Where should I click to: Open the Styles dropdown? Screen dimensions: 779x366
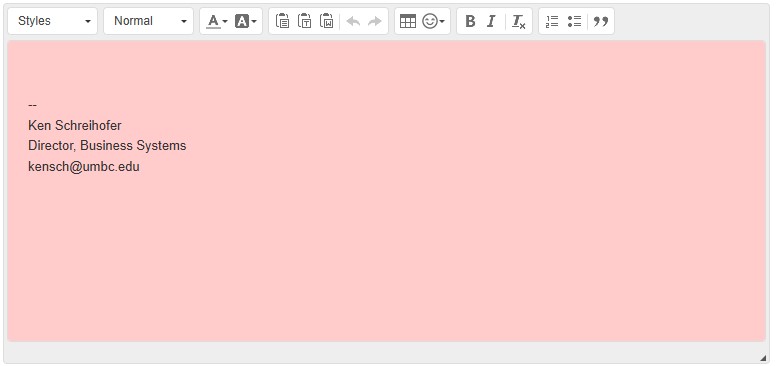click(53, 21)
